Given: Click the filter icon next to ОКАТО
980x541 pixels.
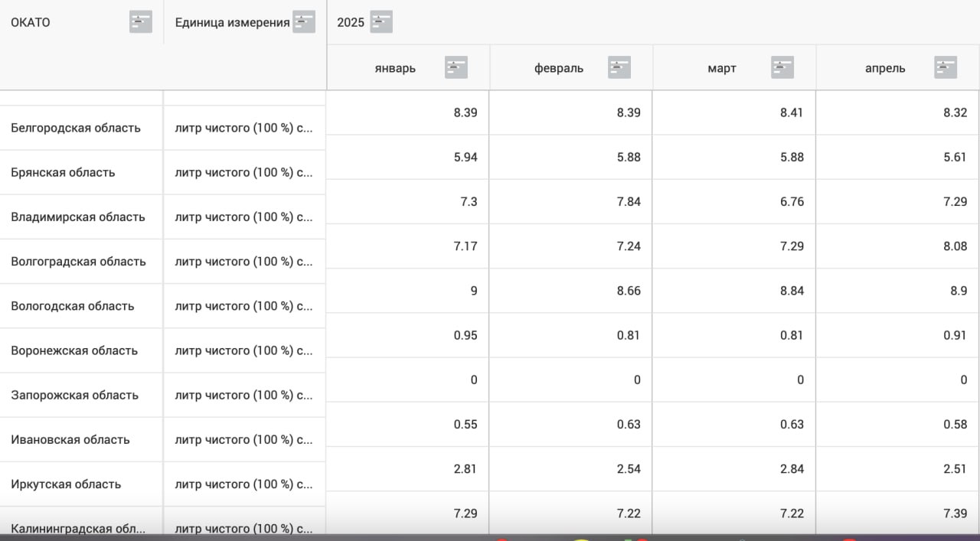Looking at the screenshot, I should (141, 22).
